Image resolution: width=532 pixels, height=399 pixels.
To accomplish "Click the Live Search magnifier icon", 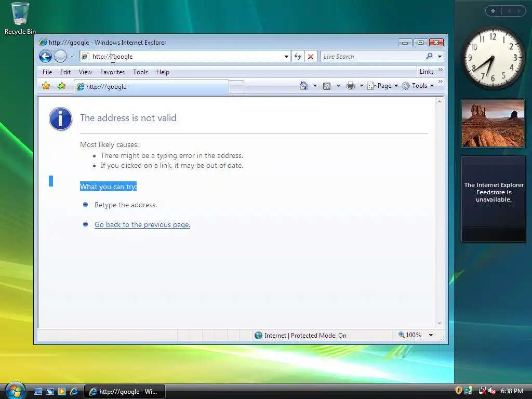I will pos(430,56).
